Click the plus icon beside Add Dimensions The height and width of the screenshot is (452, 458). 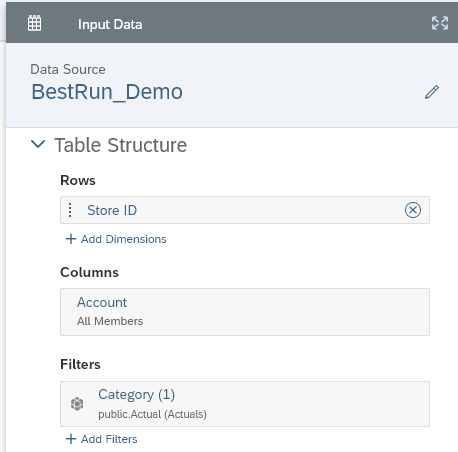pyautogui.click(x=71, y=239)
